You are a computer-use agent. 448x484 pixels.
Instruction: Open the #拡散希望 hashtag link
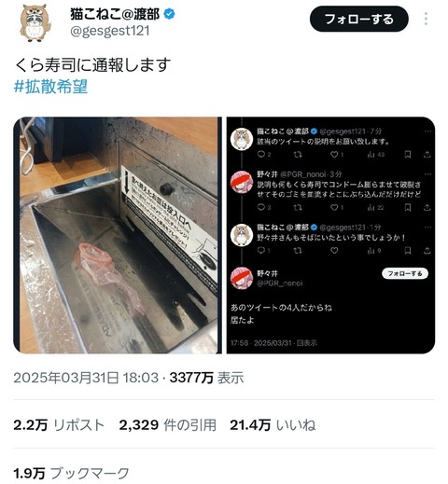50,87
